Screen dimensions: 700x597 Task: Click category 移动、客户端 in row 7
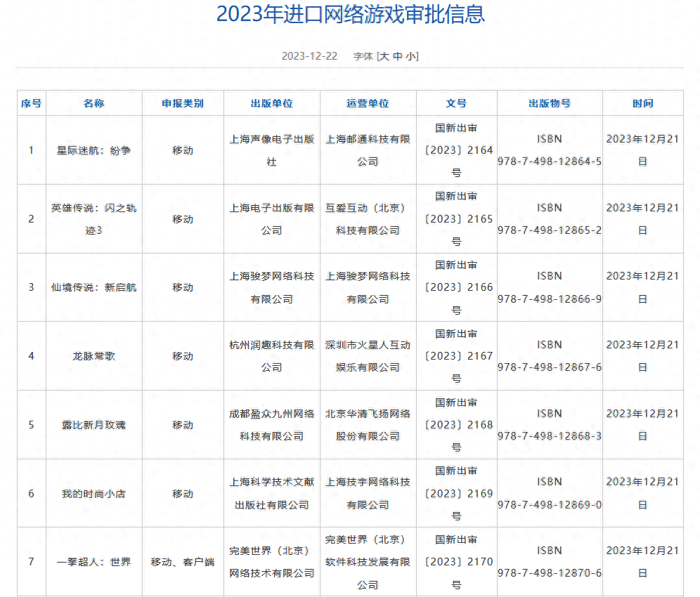click(183, 562)
